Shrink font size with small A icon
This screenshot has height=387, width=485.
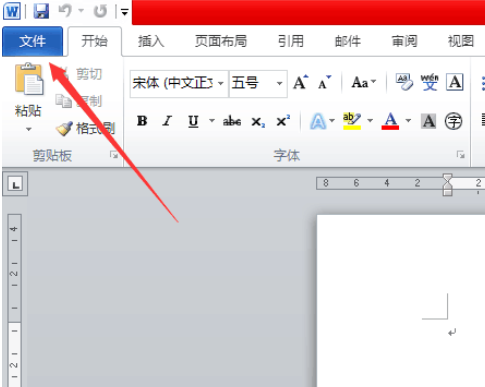324,82
